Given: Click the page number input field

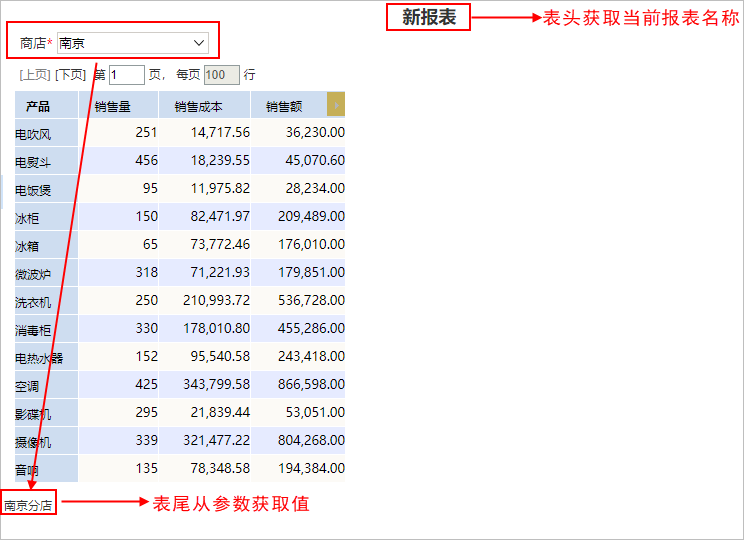Looking at the screenshot, I should click(127, 75).
